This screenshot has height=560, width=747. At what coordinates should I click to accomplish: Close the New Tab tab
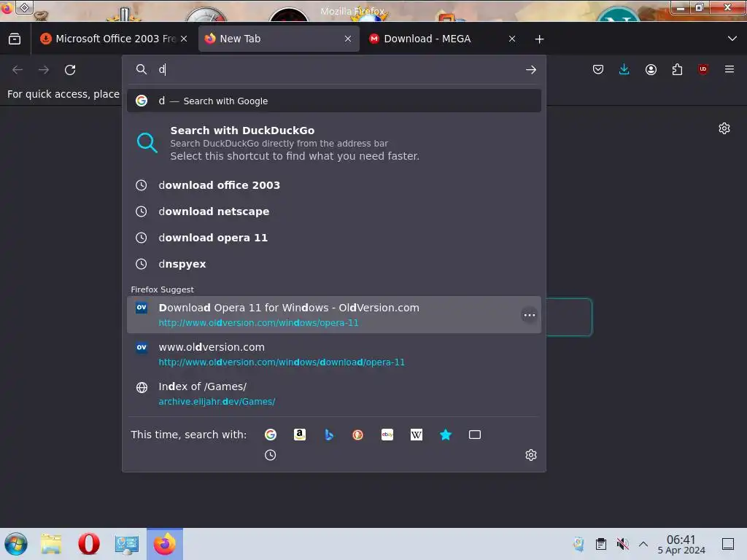point(348,39)
